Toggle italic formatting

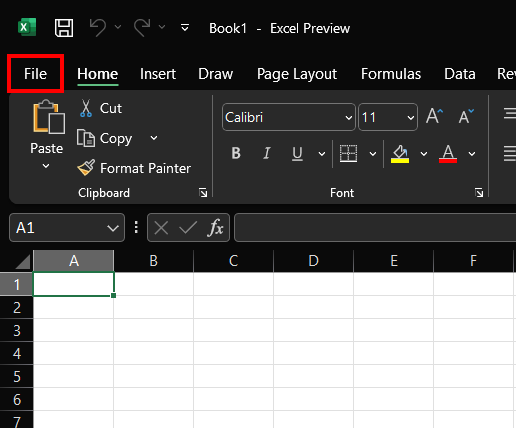click(266, 153)
